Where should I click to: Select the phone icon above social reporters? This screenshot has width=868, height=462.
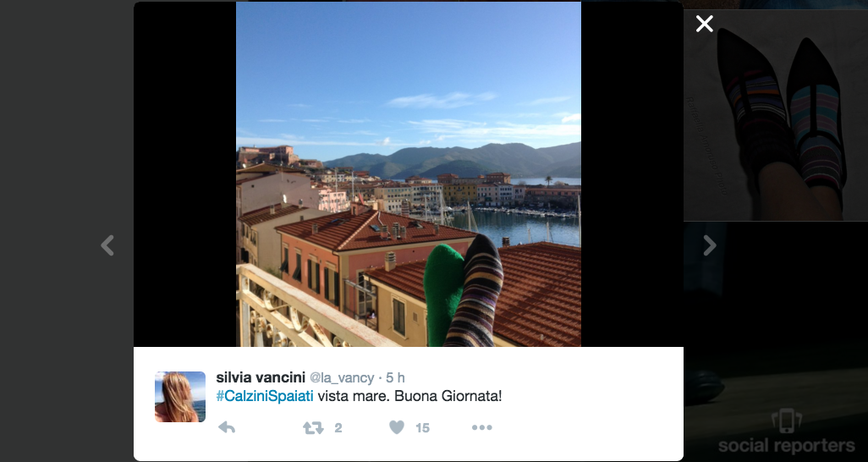(x=787, y=421)
